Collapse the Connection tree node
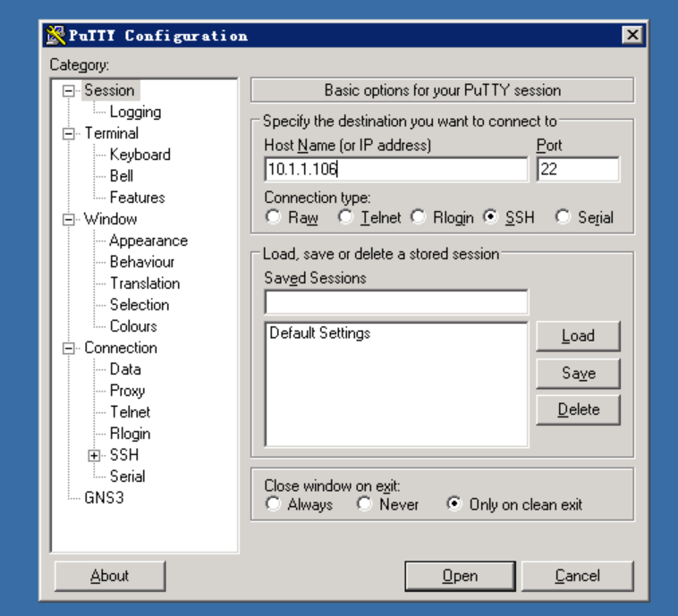 point(68,349)
